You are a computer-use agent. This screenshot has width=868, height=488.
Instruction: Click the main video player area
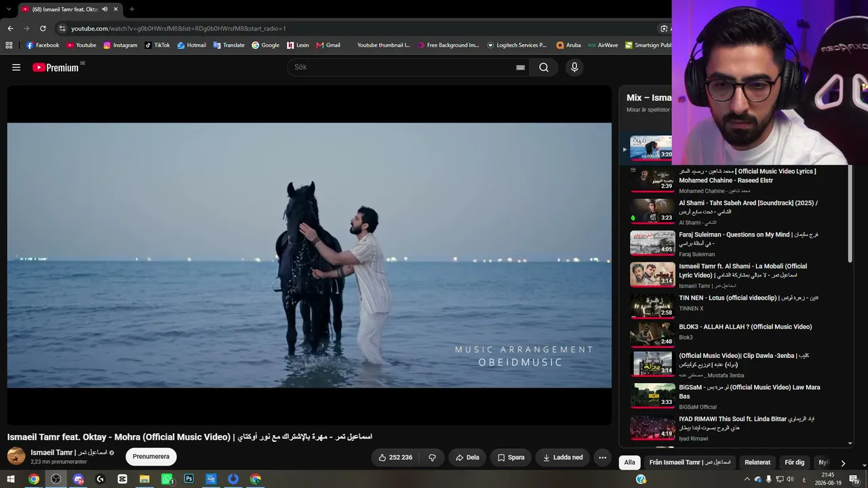pyautogui.click(x=309, y=255)
